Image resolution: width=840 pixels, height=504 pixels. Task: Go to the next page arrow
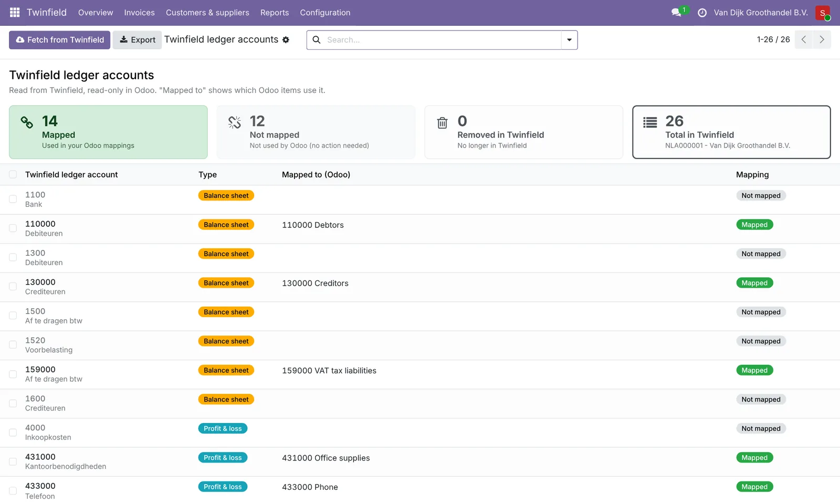[x=822, y=39]
